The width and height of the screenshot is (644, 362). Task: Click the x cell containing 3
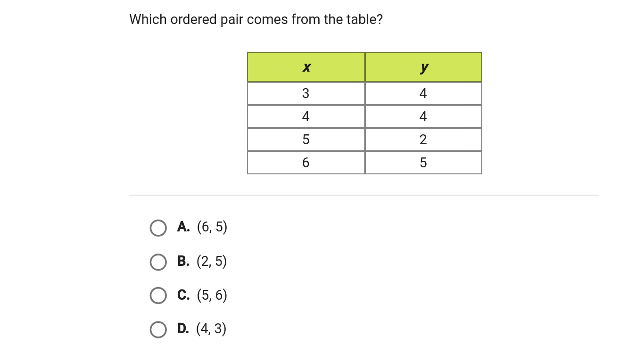(306, 93)
